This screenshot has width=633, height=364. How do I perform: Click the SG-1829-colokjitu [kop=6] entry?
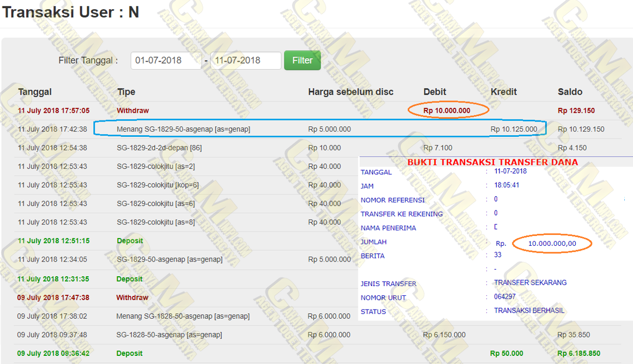(x=158, y=185)
